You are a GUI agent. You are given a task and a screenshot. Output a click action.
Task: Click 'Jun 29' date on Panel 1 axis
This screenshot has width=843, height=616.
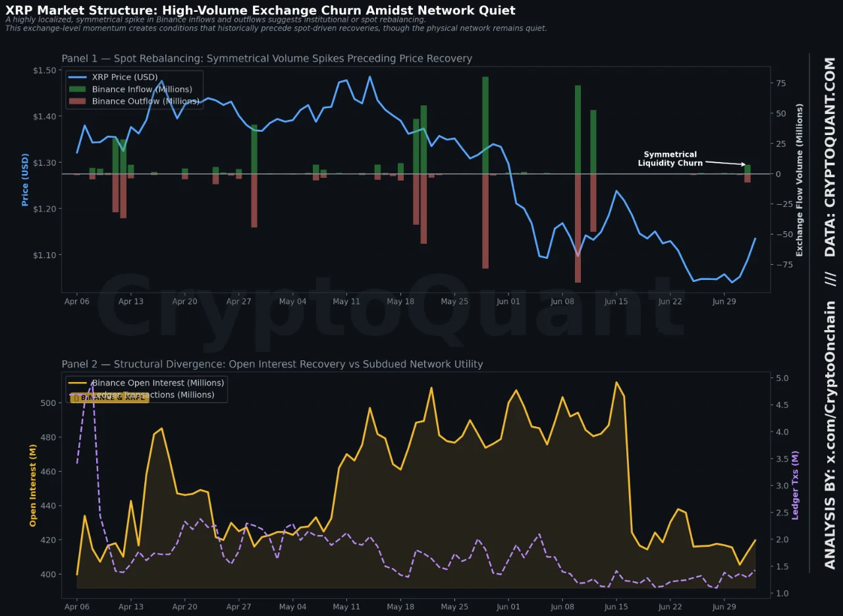point(724,301)
